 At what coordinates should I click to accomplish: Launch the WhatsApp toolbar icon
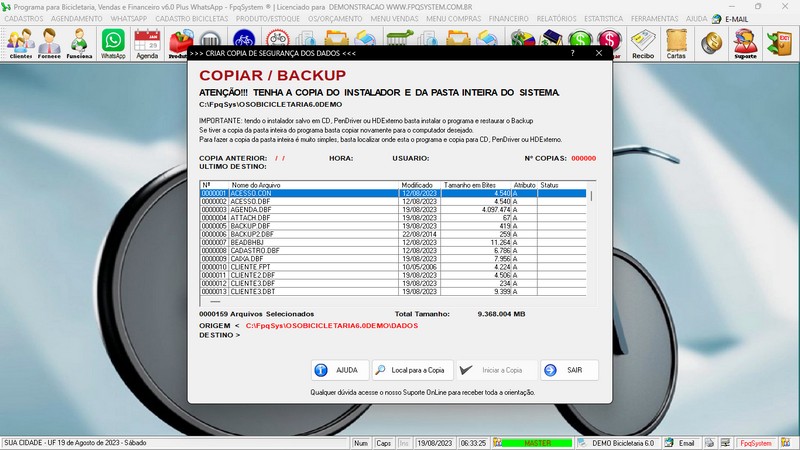point(113,44)
